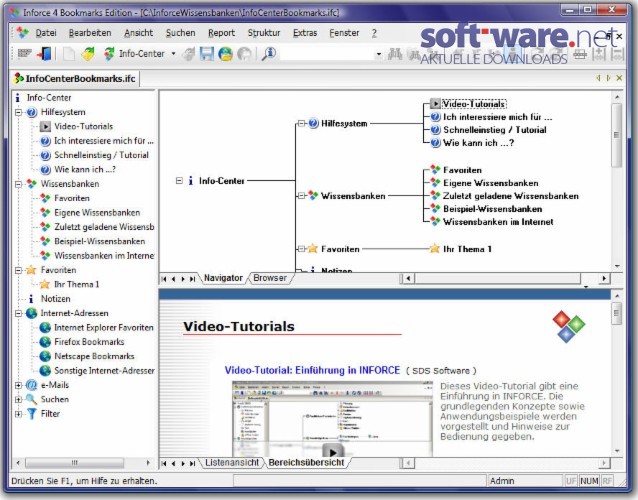
Task: Click the left tree horizontal scrollbar thumb
Action: click(74, 463)
